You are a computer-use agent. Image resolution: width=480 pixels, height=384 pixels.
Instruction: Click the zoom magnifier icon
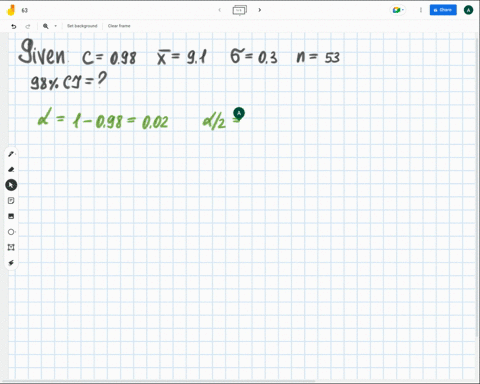click(46, 26)
